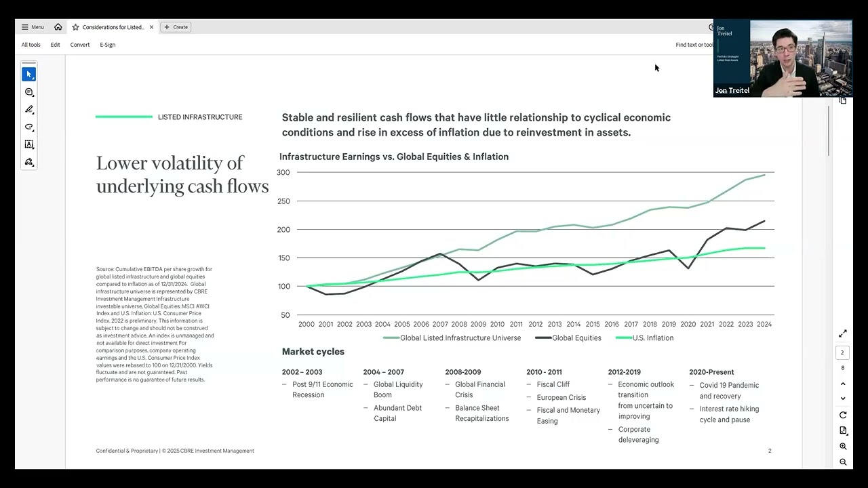
Task: Choose the Fill and sign tool
Action: [x=29, y=162]
